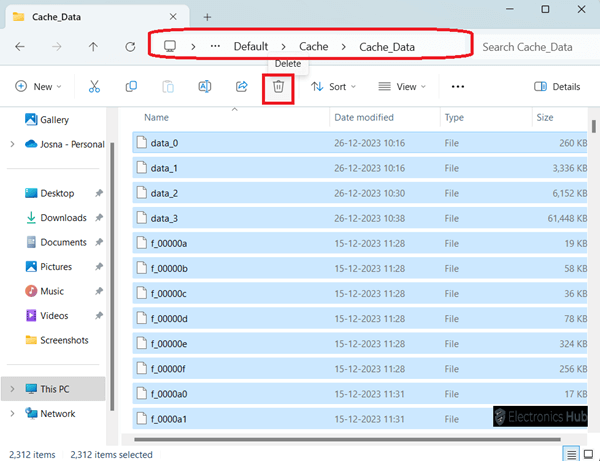Open Downloads in the sidebar
The width and height of the screenshot is (600, 461).
pos(56,218)
